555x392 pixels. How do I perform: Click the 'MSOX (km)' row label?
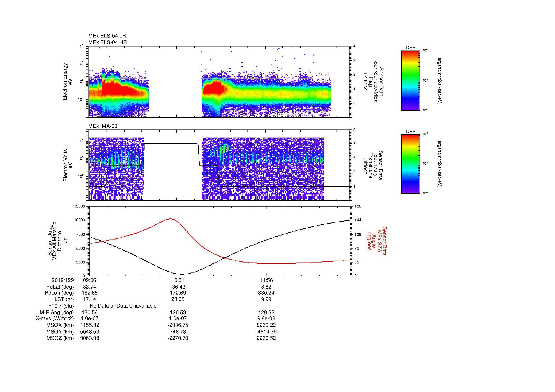pyautogui.click(x=60, y=325)
